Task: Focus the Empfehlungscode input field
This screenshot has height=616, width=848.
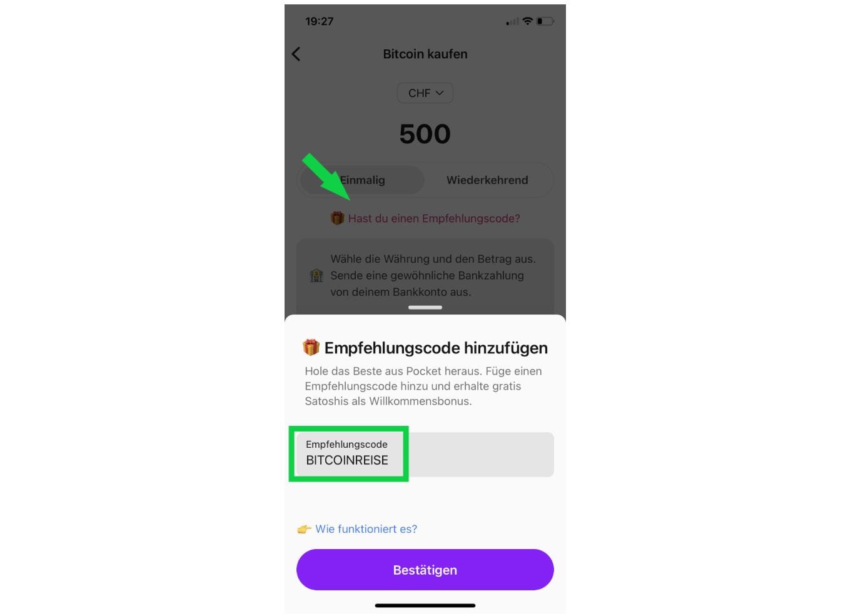Action: pyautogui.click(x=425, y=454)
